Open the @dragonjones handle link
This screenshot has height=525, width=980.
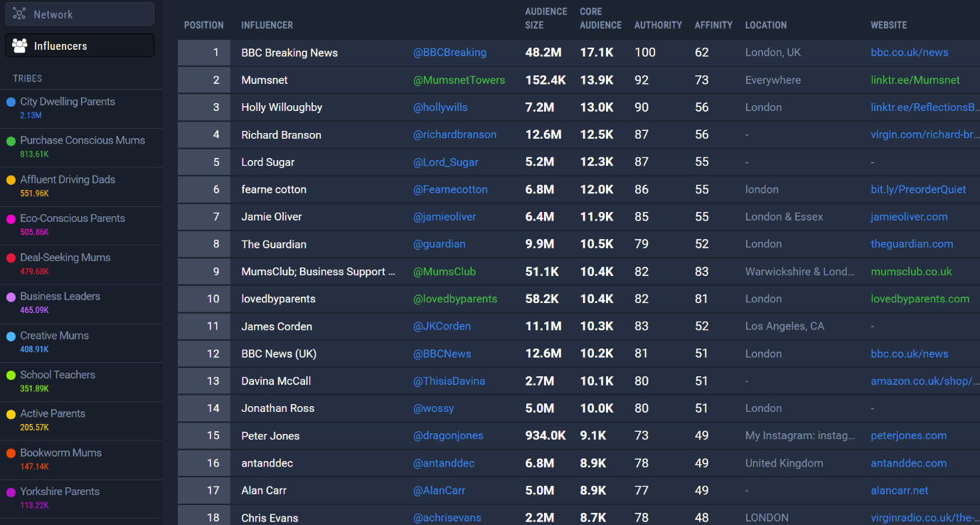[448, 436]
